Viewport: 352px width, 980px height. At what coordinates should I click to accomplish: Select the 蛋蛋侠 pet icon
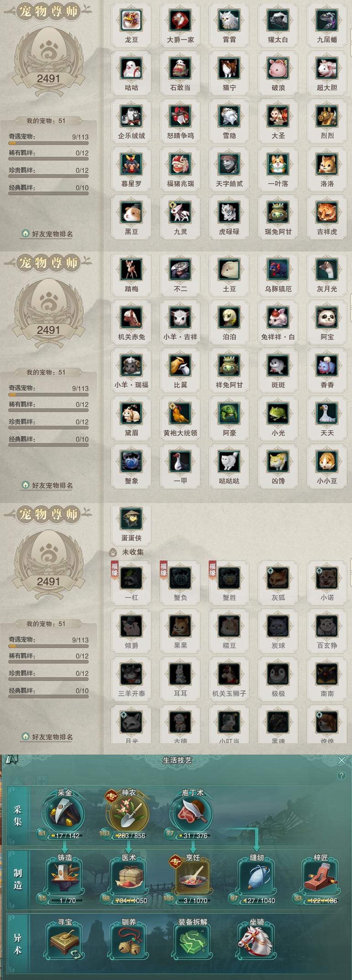tap(131, 519)
